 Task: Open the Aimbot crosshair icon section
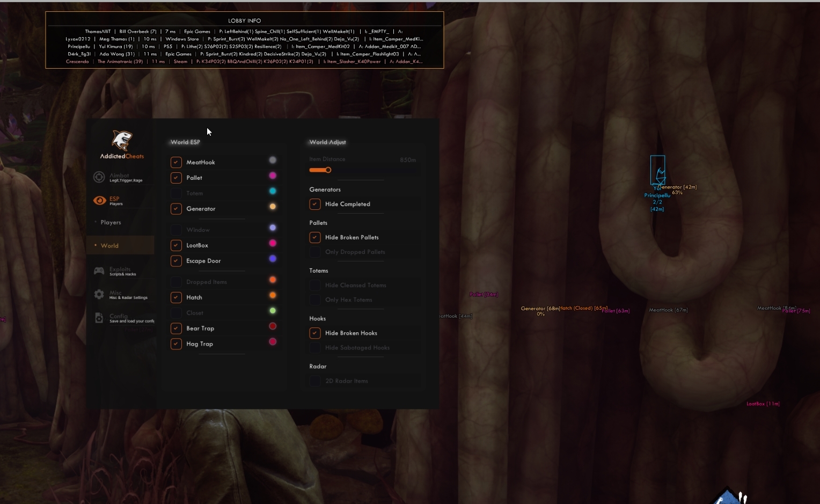99,177
